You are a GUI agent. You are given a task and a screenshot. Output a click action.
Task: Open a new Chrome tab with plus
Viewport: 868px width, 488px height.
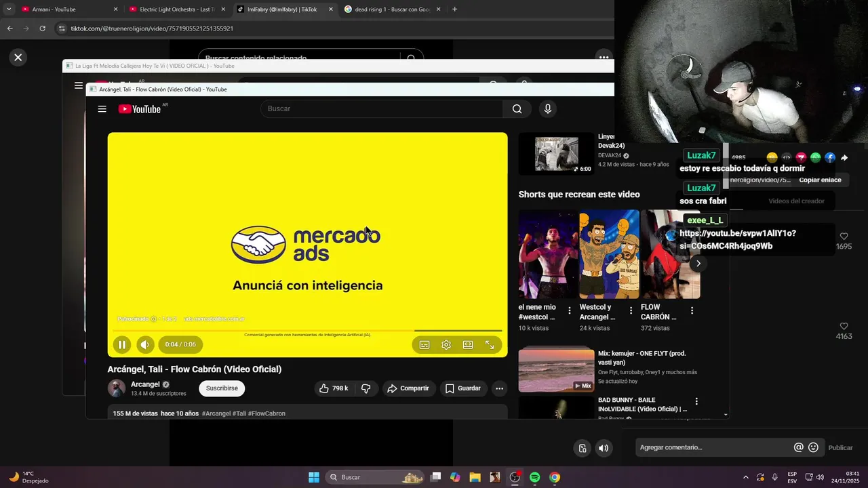point(454,9)
